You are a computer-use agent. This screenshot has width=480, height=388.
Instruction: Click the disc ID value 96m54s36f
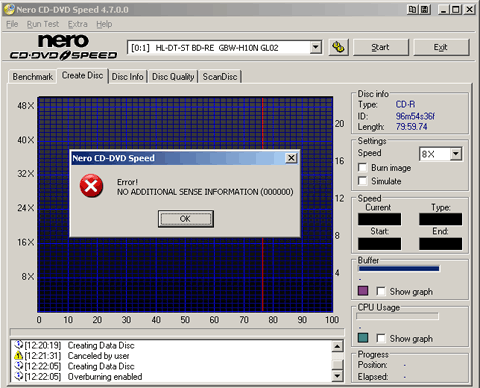coord(415,116)
